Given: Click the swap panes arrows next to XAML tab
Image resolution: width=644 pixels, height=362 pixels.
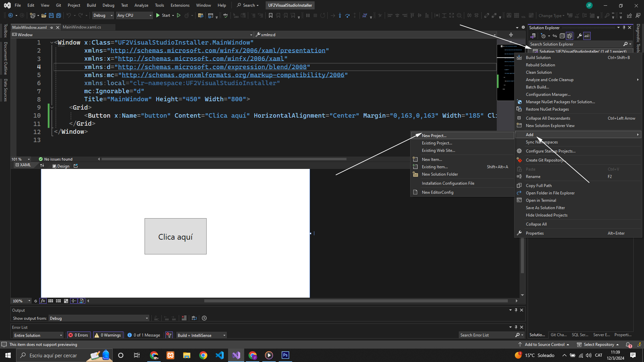Looking at the screenshot, I should click(42, 166).
